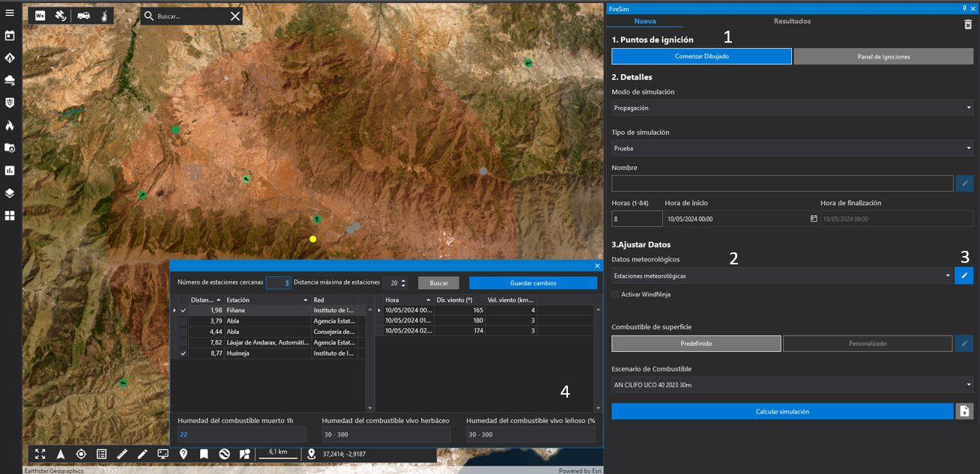The width and height of the screenshot is (980, 474).
Task: Click the Guardar cambios button
Action: point(533,283)
